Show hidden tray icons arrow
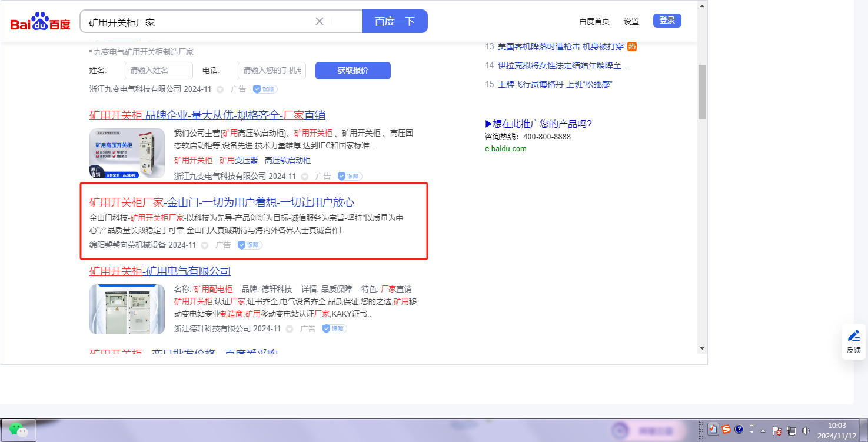The height and width of the screenshot is (442, 868). pos(763,430)
